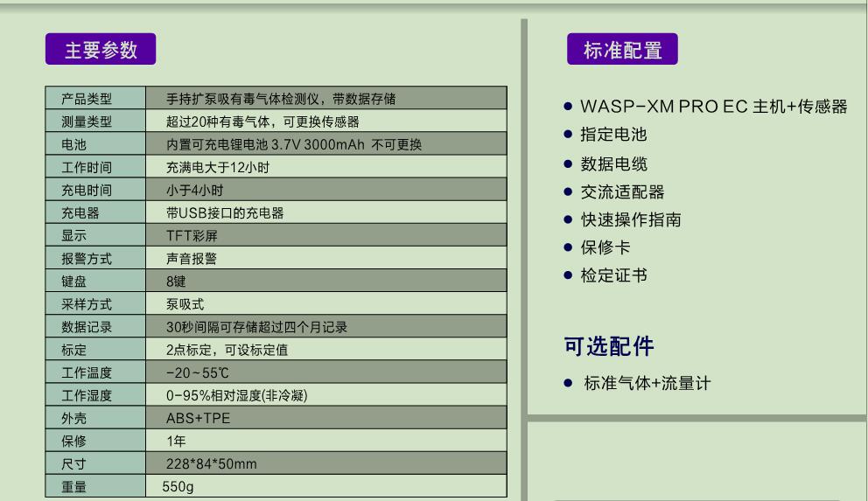Click the 产品类型 table label cell
The height and width of the screenshot is (501, 868).
86,99
